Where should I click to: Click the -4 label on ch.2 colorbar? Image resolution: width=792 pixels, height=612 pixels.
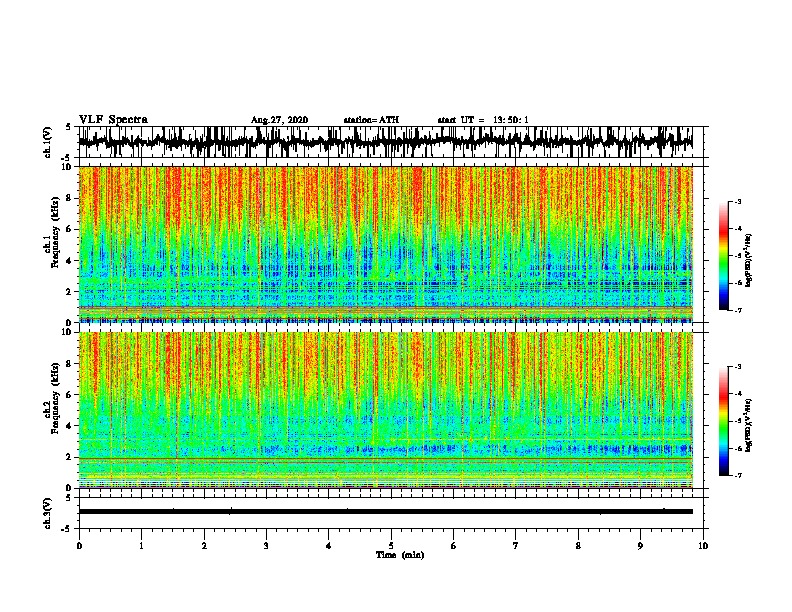[x=738, y=394]
